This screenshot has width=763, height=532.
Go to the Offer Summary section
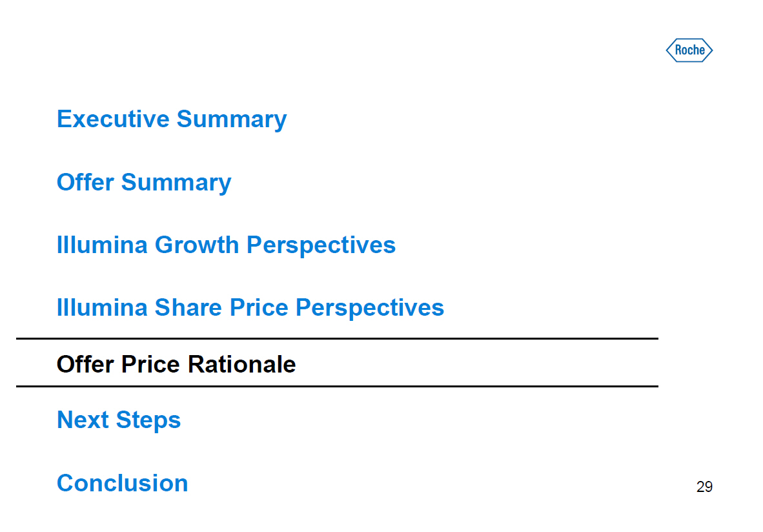click(x=144, y=182)
